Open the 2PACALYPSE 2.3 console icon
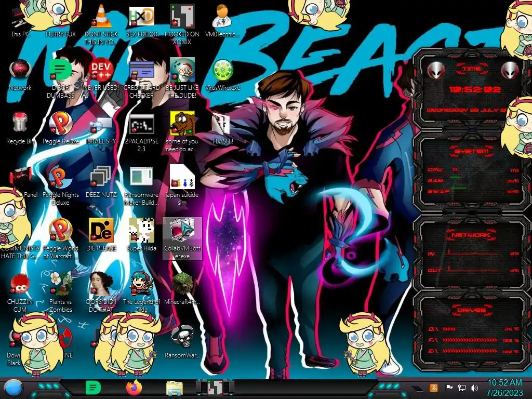Screen dimensions: 532x399 click(x=141, y=132)
